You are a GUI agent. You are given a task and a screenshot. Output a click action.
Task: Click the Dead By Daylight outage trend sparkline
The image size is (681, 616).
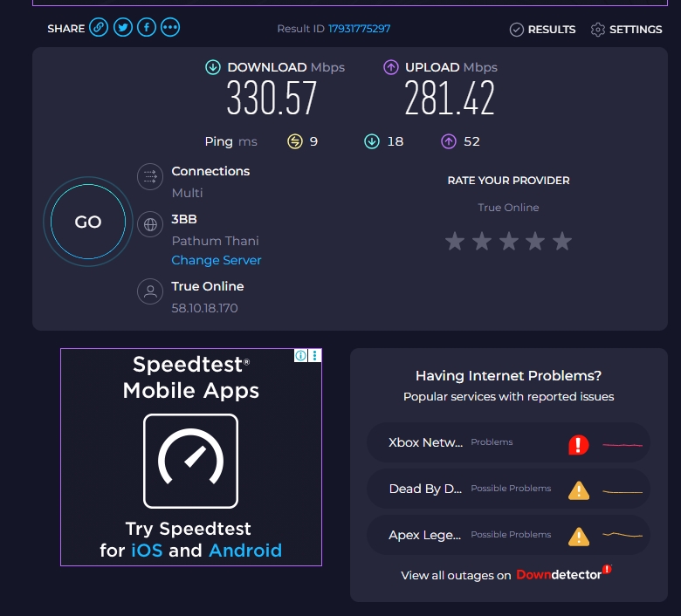coord(623,492)
